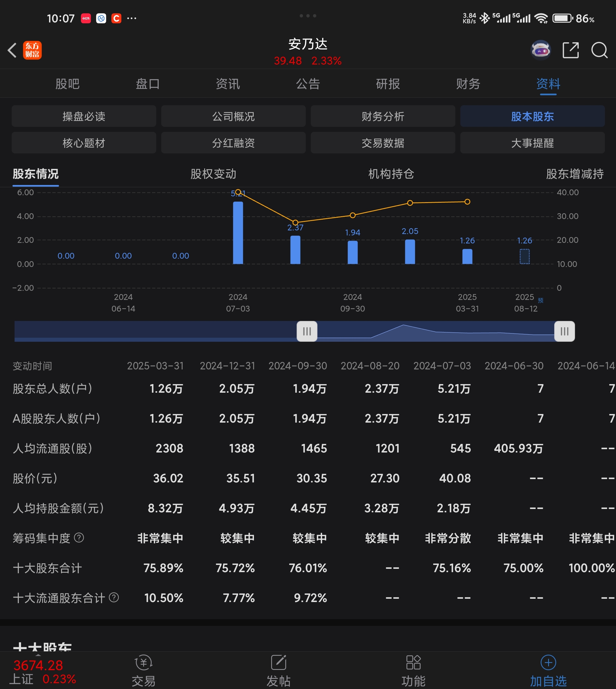The height and width of the screenshot is (689, 616).
Task: Select the 股本股东 section
Action: [x=532, y=116]
